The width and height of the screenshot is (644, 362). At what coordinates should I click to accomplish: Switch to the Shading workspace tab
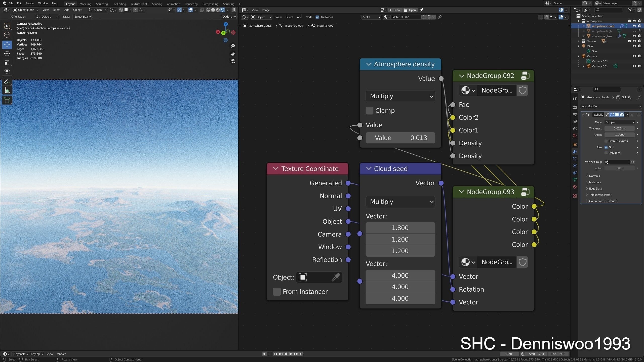pyautogui.click(x=157, y=4)
